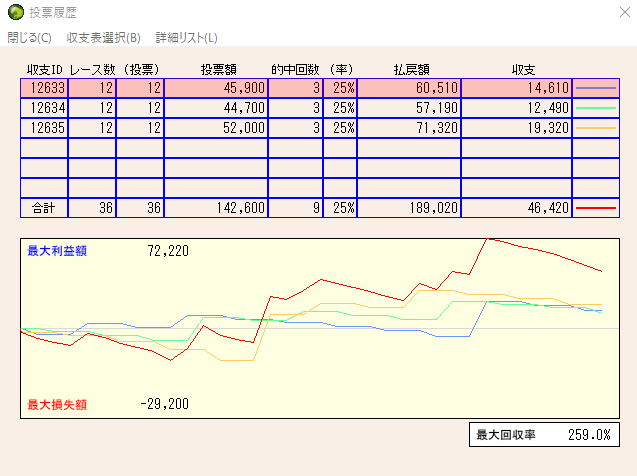Click the total 収支 46,420
The image size is (637, 476).
[x=548, y=208]
